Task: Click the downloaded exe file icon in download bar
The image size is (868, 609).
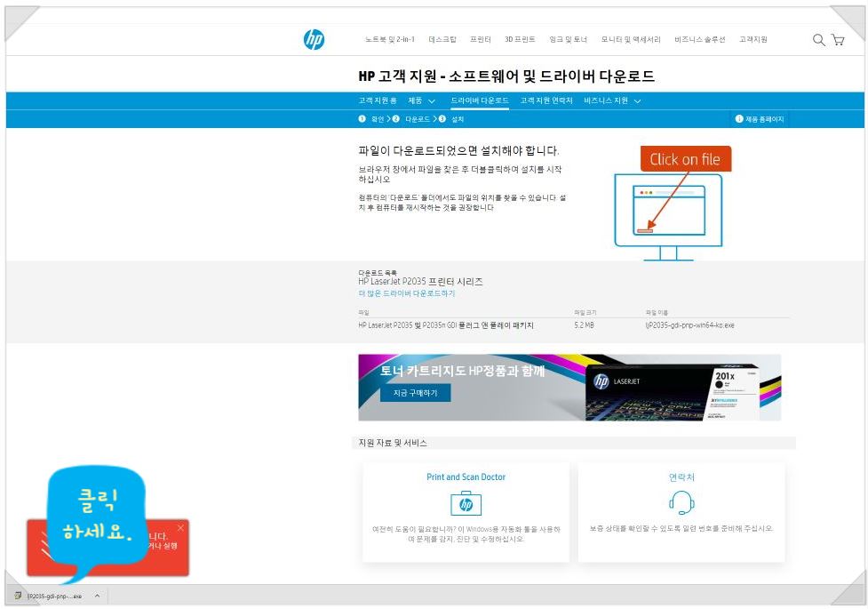Action: point(18,596)
